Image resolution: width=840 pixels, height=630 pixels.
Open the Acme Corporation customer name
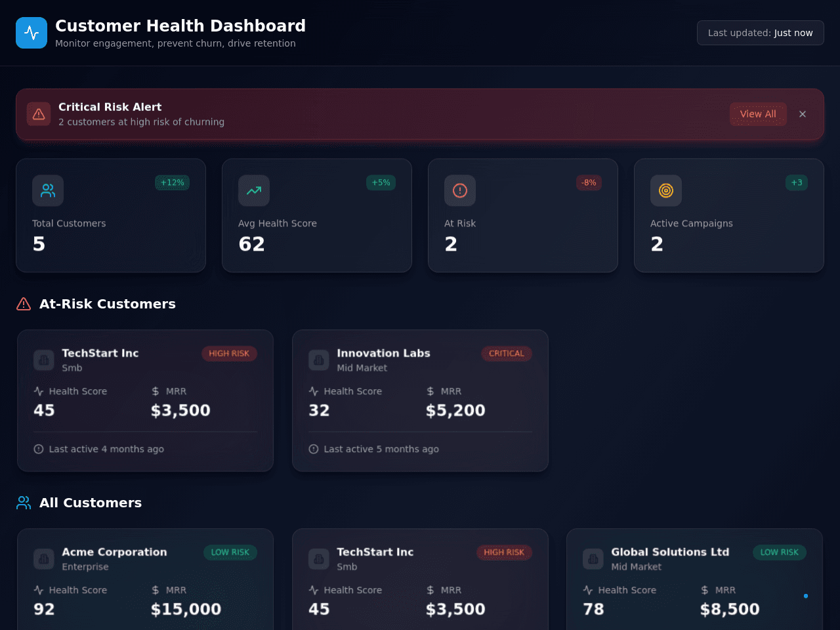(114, 552)
